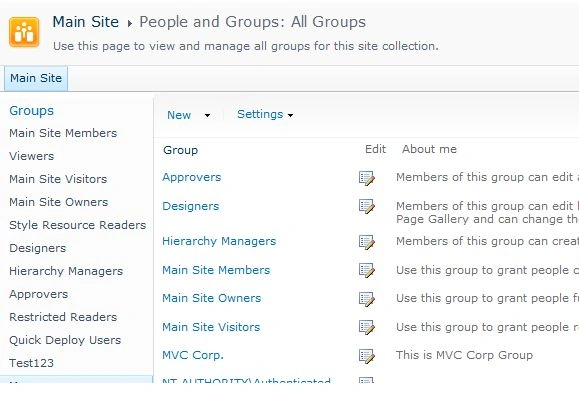Open Restricted Readers group
The height and width of the screenshot is (397, 579).
tap(63, 317)
